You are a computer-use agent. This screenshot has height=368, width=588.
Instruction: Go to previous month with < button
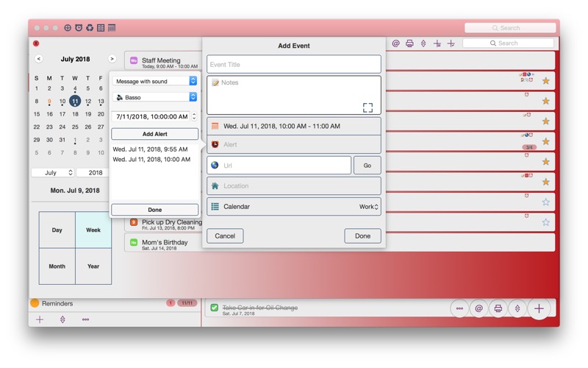coord(39,59)
